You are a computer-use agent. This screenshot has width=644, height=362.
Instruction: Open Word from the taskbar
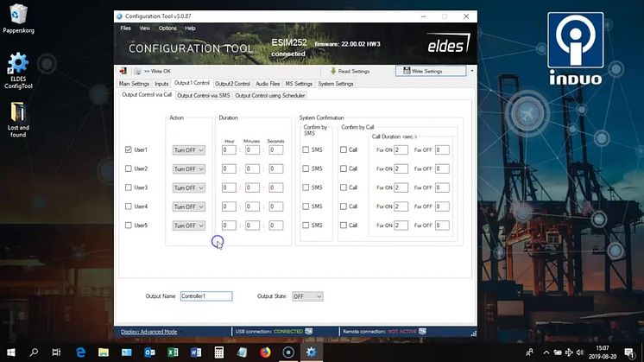[196, 352]
